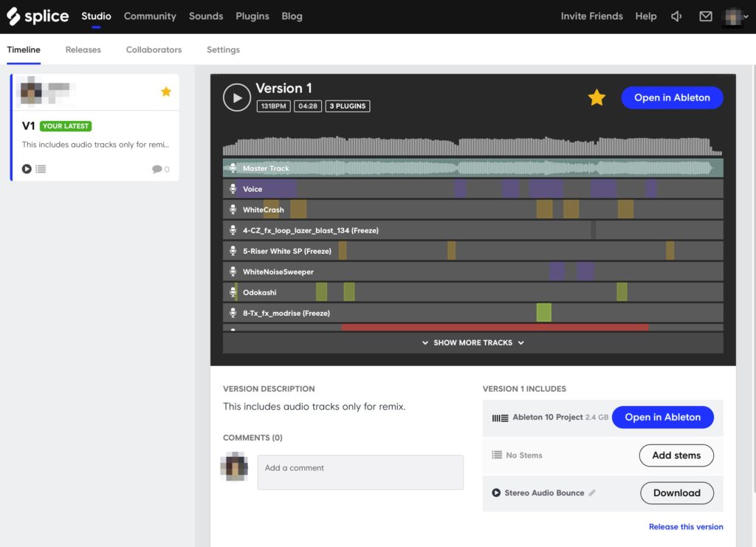Click the version description text about remix
The image size is (756, 547).
(315, 407)
